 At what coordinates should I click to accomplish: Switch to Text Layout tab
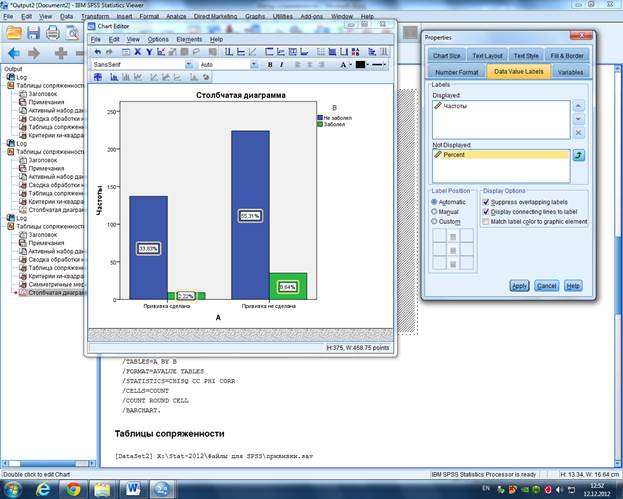487,56
